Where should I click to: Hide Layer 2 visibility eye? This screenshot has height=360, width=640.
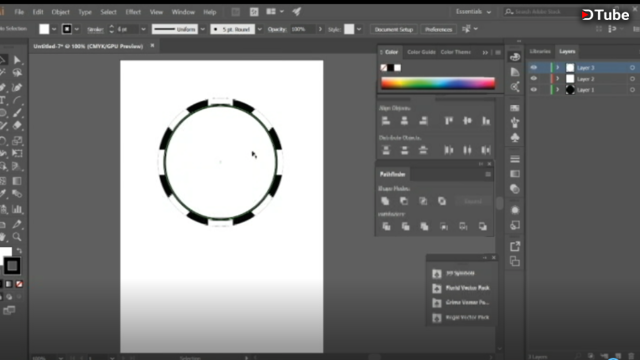point(533,78)
